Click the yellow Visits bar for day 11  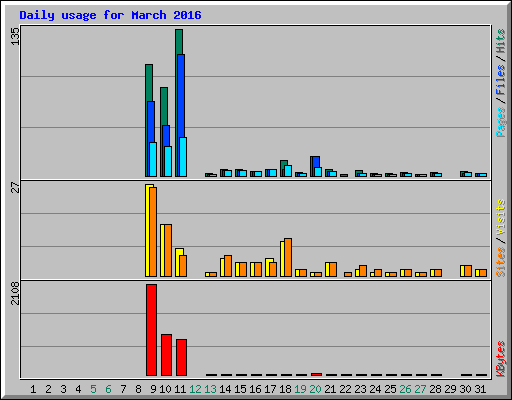tap(178, 262)
